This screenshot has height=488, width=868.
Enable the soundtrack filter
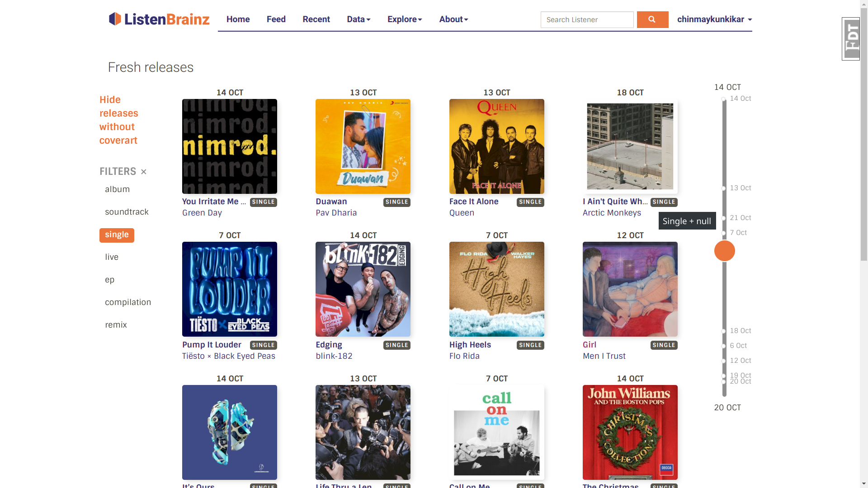click(127, 212)
